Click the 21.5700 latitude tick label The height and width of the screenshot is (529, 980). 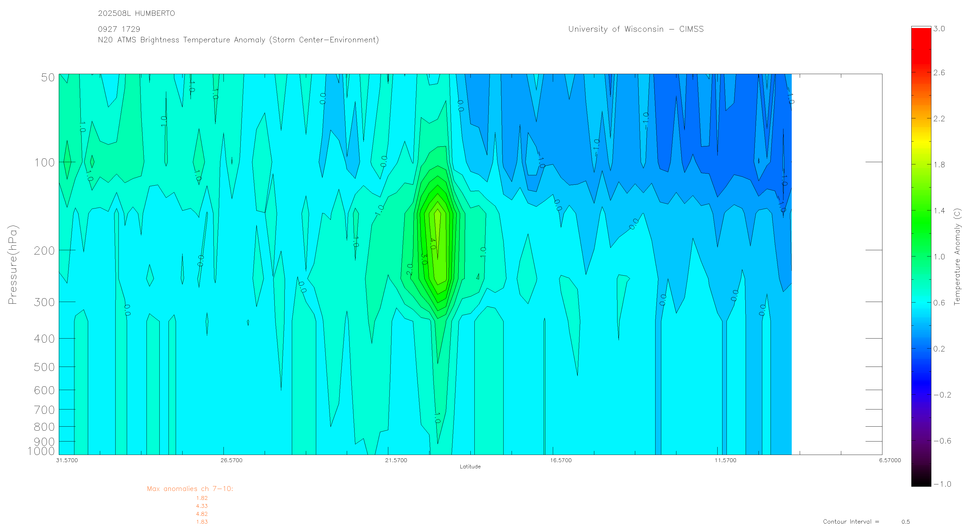[x=396, y=460]
